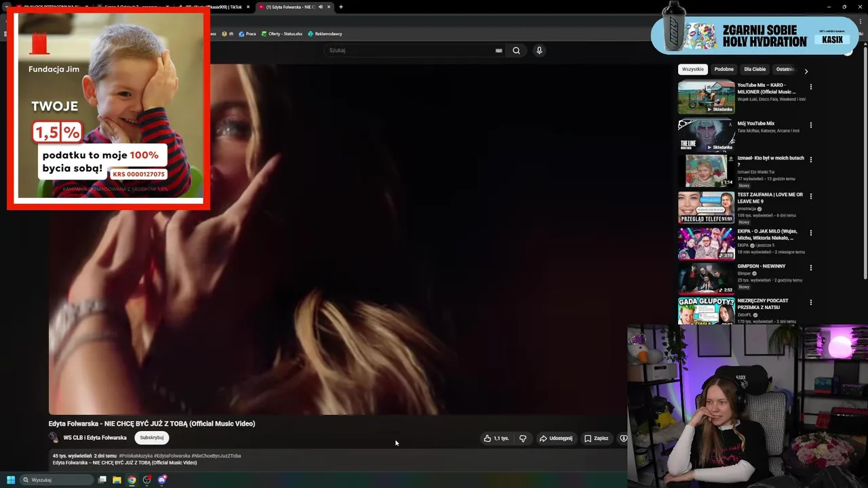Click title YouTube Mix – KARO - MILIONER
Image resolution: width=868 pixels, height=488 pixels.
[x=766, y=88]
